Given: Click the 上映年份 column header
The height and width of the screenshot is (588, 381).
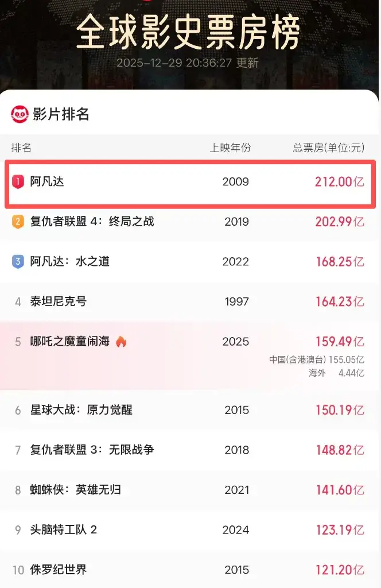Looking at the screenshot, I should coord(230,148).
